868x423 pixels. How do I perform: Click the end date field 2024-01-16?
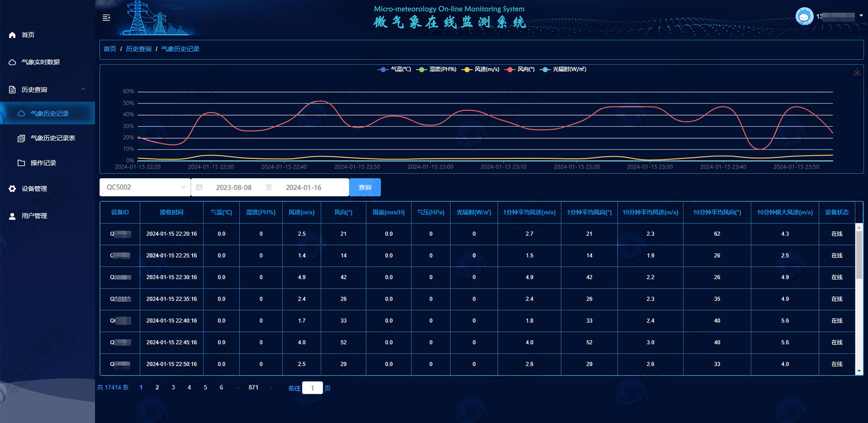pyautogui.click(x=304, y=188)
